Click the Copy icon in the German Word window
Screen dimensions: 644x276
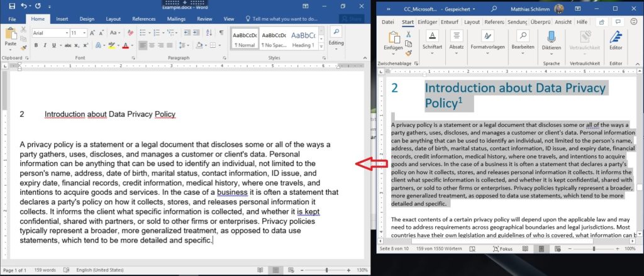(408, 43)
